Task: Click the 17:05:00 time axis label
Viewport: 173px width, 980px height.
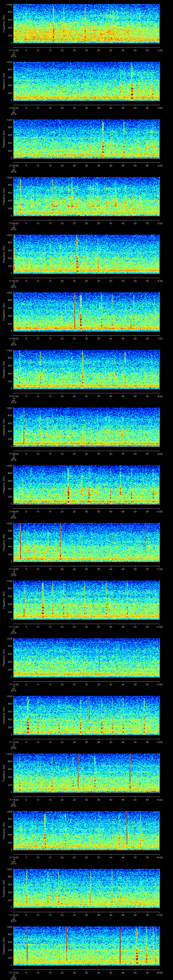Action: pos(13,280)
